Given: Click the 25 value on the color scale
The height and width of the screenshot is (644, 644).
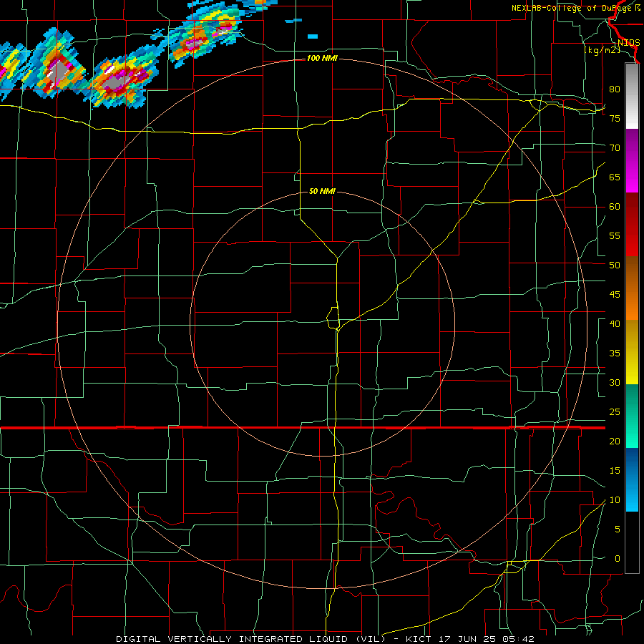Looking at the screenshot, I should 615,412.
